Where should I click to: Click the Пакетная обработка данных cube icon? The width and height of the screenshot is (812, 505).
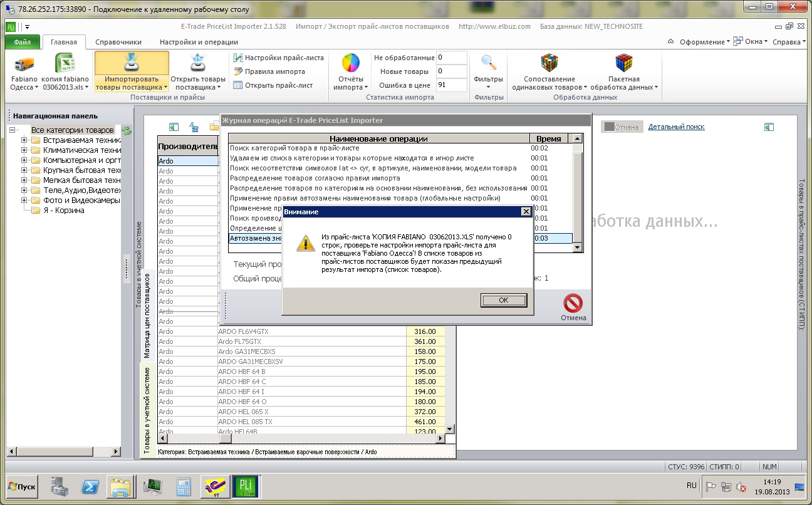click(x=624, y=63)
